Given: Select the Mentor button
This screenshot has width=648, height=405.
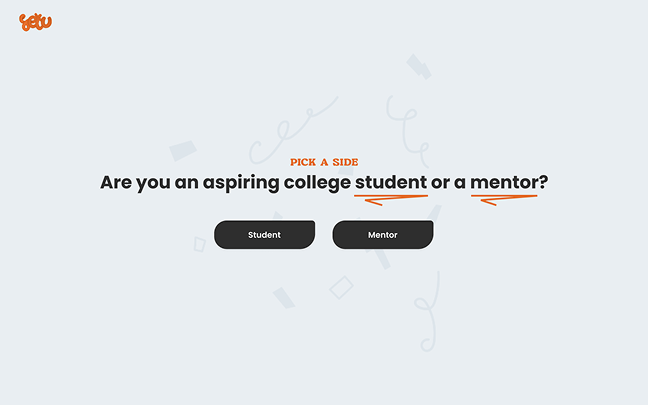Looking at the screenshot, I should 382,235.
